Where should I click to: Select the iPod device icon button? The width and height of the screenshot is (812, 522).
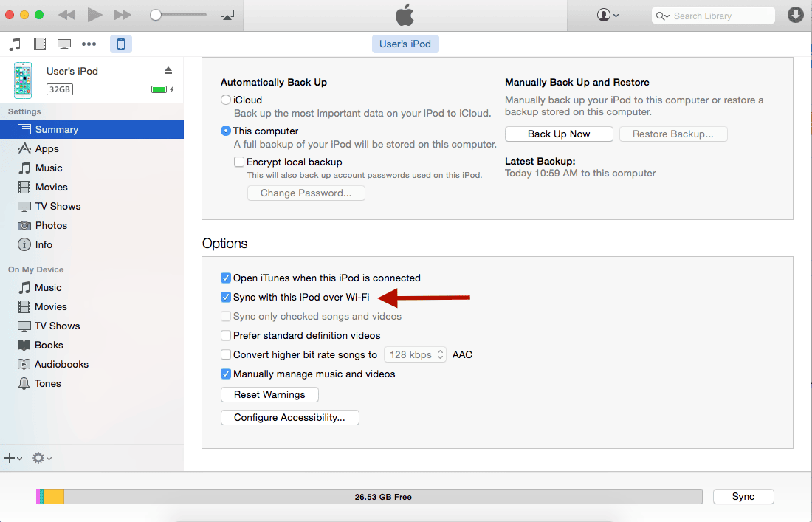point(120,44)
